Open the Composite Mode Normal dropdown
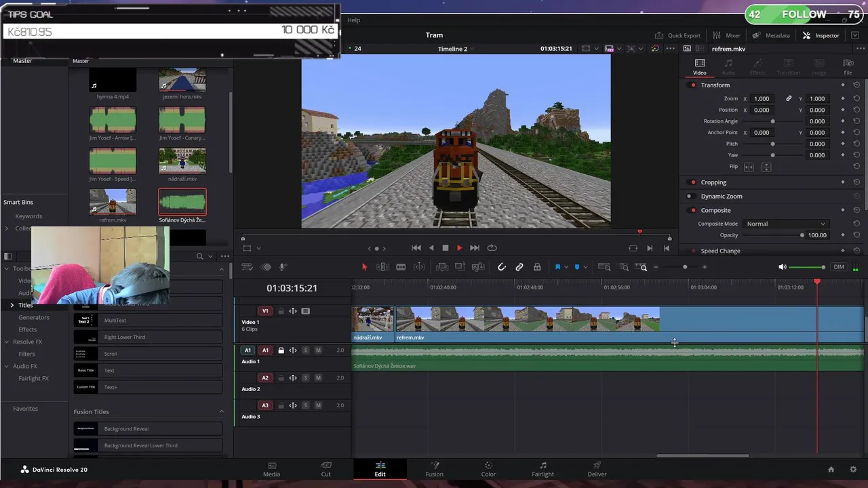This screenshot has height=488, width=868. [x=785, y=224]
